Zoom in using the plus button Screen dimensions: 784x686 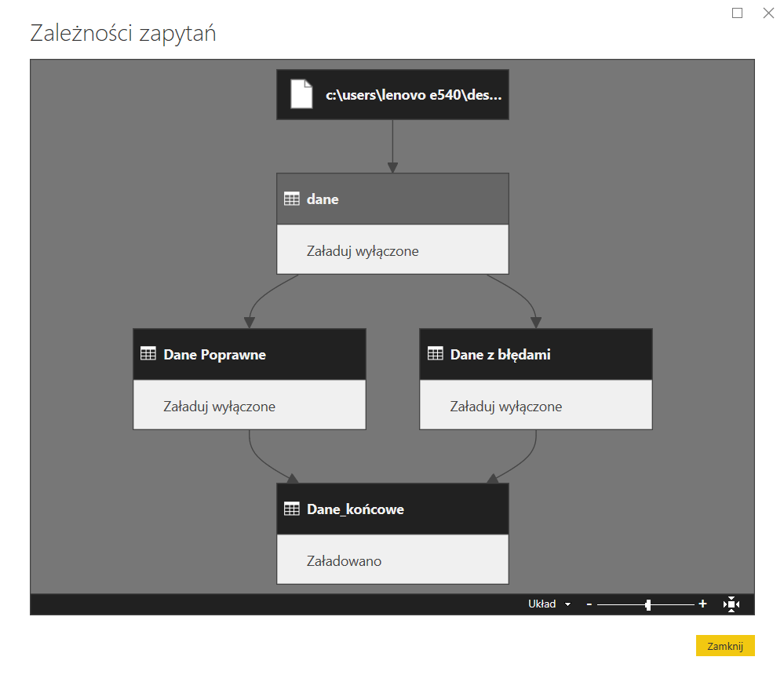click(702, 604)
